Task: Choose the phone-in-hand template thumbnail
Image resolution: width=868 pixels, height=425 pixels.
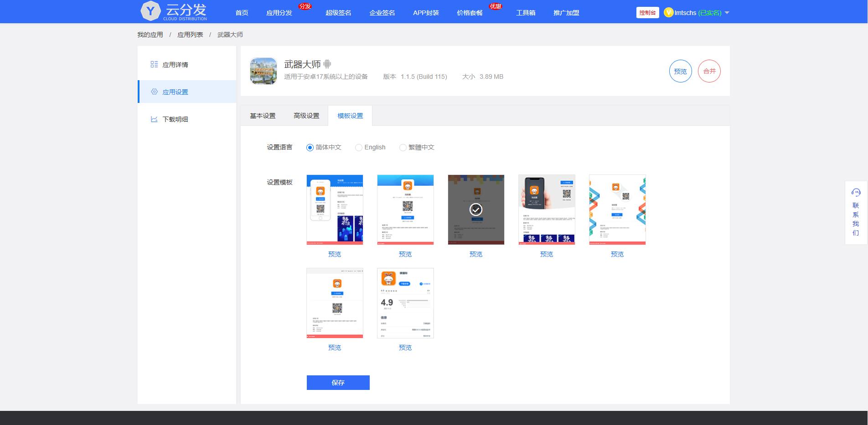Action: click(547, 210)
